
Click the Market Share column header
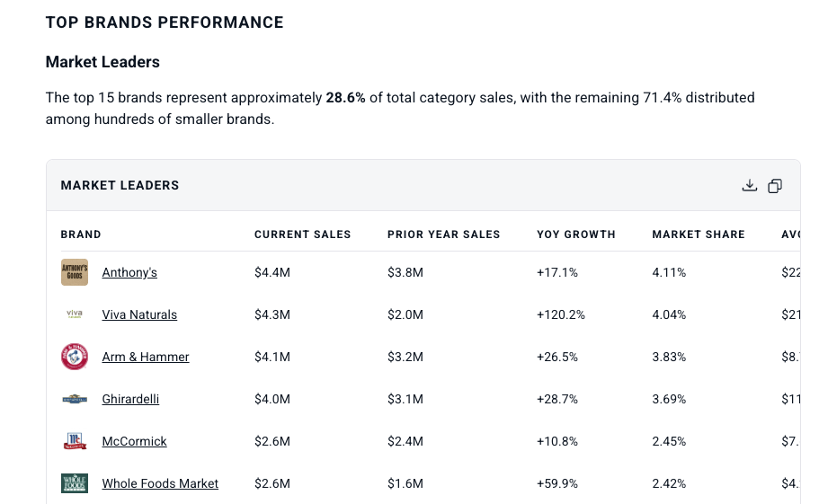(x=698, y=234)
